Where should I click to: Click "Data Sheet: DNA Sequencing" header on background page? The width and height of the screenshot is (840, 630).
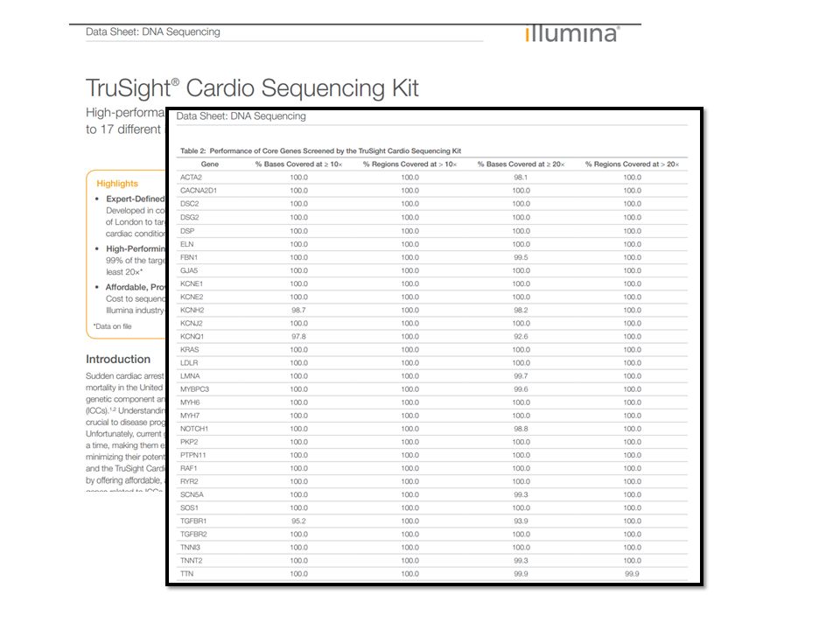tap(152, 31)
